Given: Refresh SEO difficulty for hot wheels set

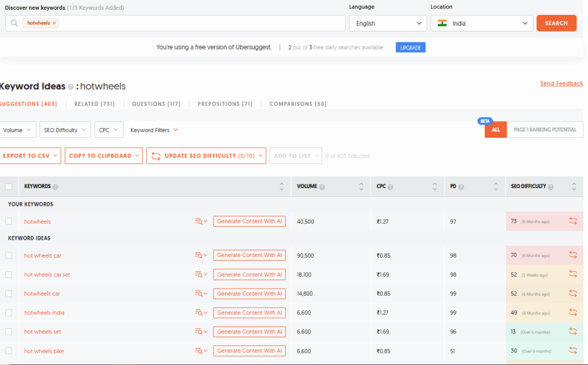Looking at the screenshot, I should tap(573, 331).
